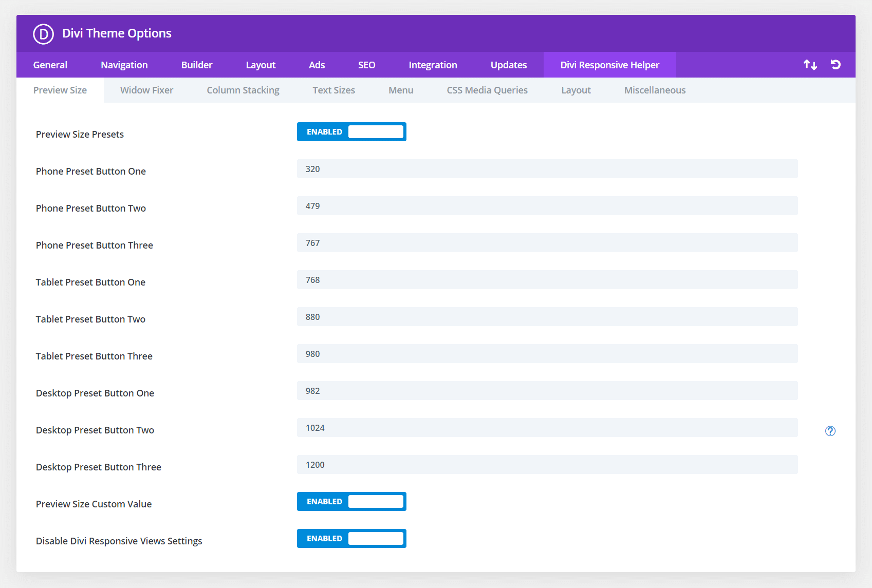Open the Navigation tab
872x588 pixels.
tap(124, 65)
